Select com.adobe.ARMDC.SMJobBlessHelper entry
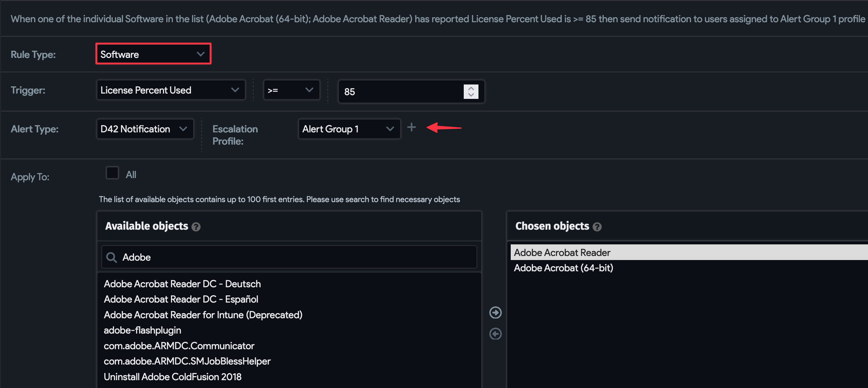 point(187,361)
